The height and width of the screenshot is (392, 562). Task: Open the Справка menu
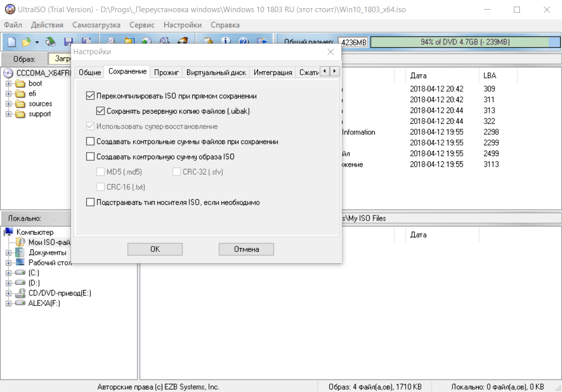click(225, 25)
